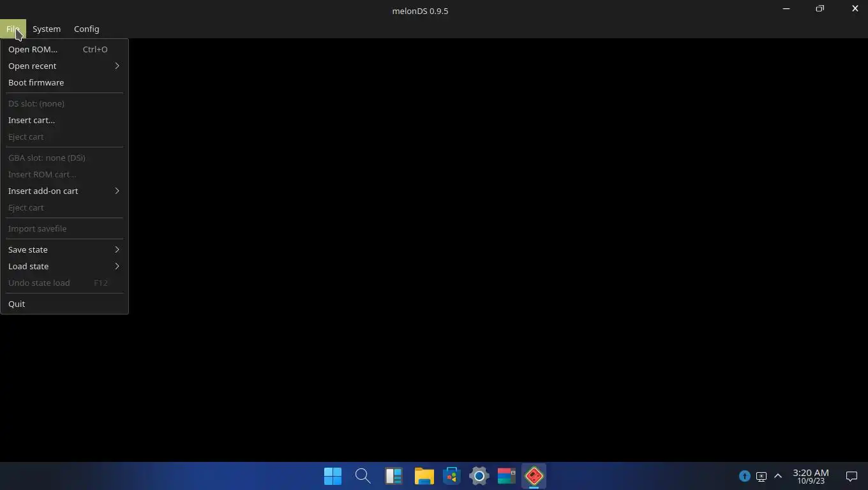Show hidden tray icons chevron
This screenshot has height=490, width=868.
coord(778,476)
